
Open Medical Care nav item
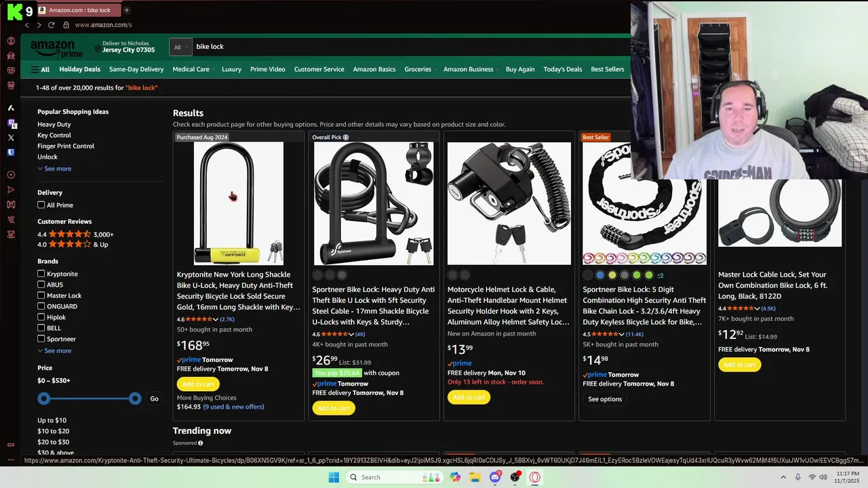pyautogui.click(x=191, y=69)
